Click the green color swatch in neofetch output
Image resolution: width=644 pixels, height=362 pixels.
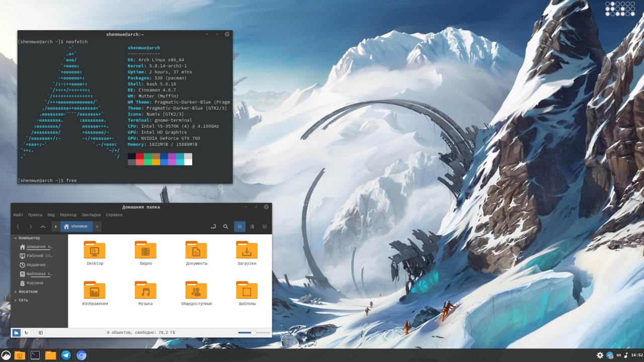tap(148, 156)
